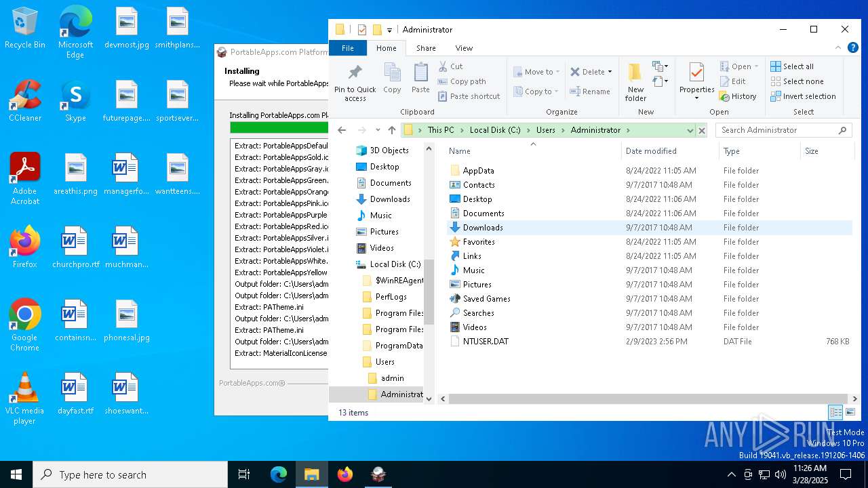The height and width of the screenshot is (488, 868).
Task: Open the File menu tab
Action: coord(348,48)
